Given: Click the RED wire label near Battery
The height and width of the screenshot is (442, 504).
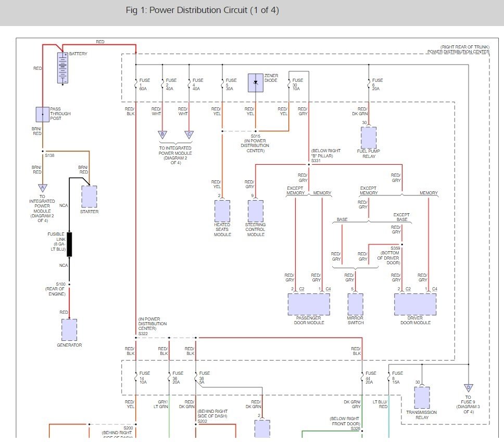Looking at the screenshot, I should pos(100,42).
